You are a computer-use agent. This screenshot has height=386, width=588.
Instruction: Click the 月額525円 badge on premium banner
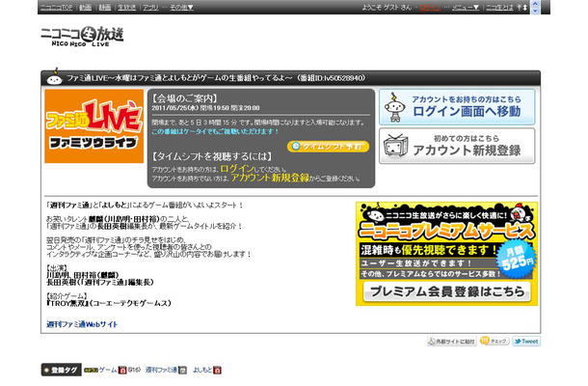(x=517, y=259)
